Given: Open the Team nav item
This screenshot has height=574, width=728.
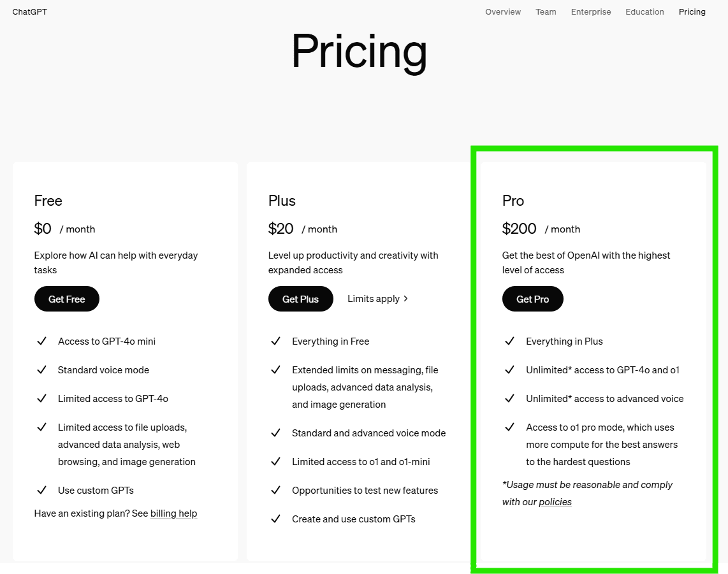Looking at the screenshot, I should (546, 11).
